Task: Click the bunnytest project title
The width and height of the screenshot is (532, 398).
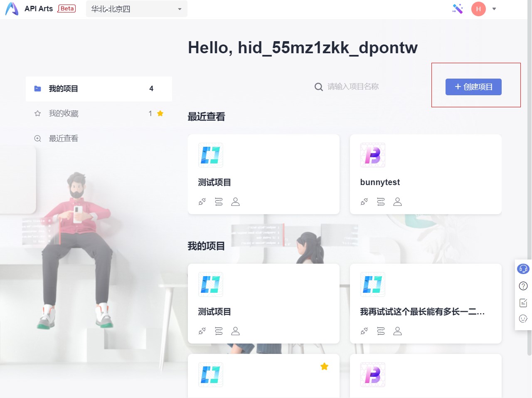Action: 380,182
